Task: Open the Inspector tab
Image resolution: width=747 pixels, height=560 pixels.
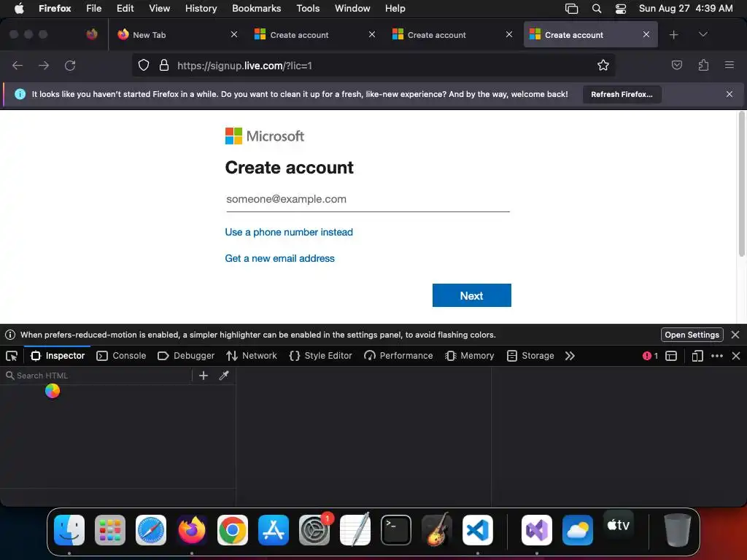Action: click(x=58, y=356)
